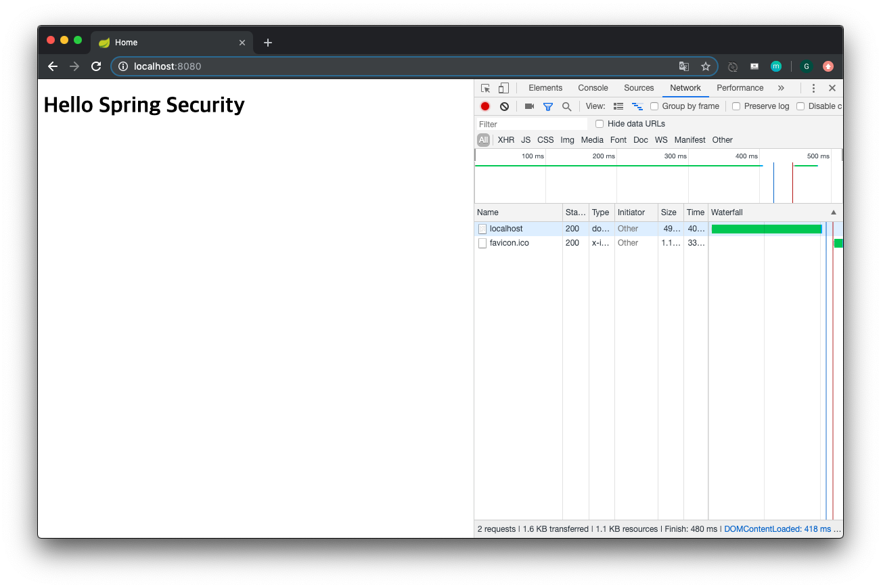Check Hide data URLs
881x588 pixels.
[600, 124]
